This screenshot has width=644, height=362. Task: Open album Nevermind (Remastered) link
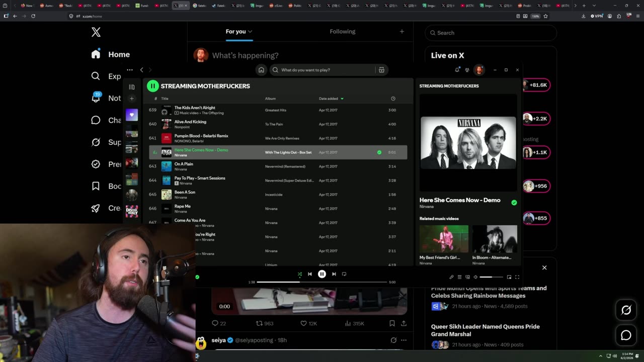click(285, 166)
